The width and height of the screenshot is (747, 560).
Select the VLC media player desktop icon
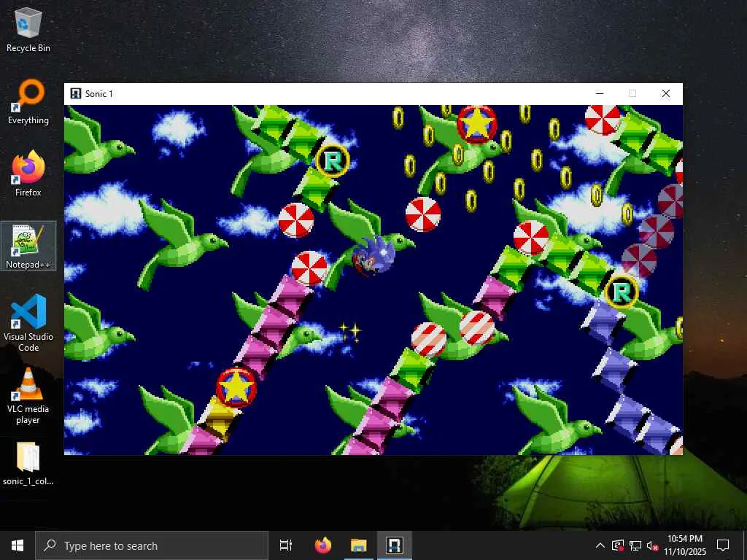(28, 395)
